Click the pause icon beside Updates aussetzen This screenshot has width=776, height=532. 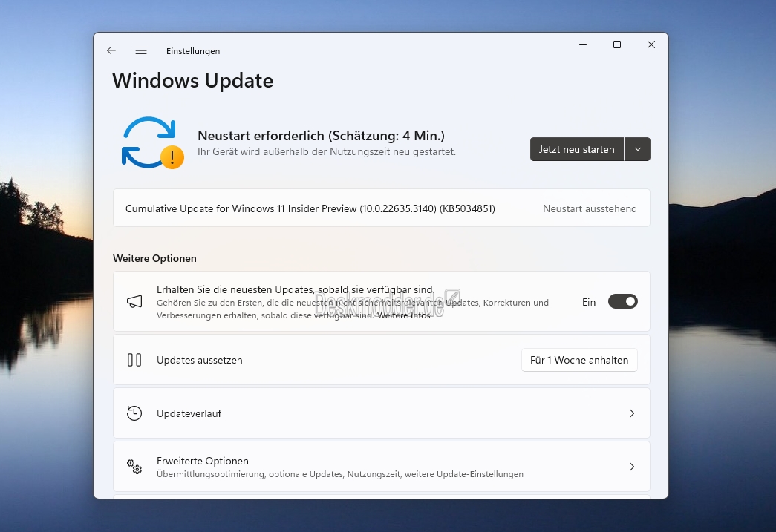[x=134, y=360]
